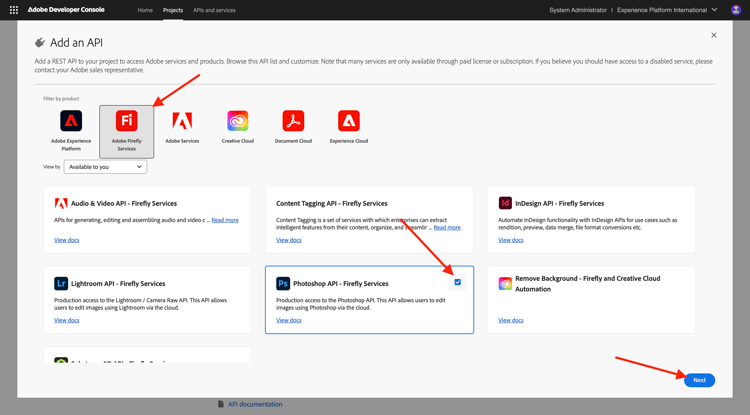Open the APIs and services tab
750x415 pixels.
coord(214,10)
